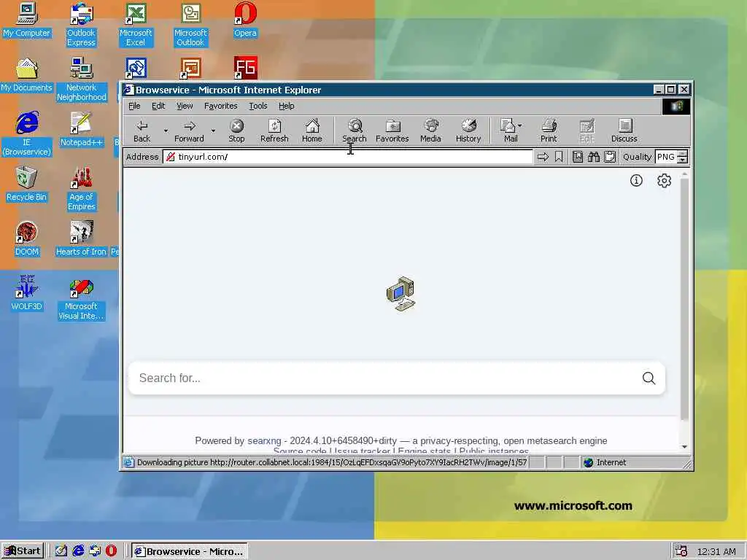The height and width of the screenshot is (560, 747).
Task: Open the Edit menu
Action: point(158,106)
